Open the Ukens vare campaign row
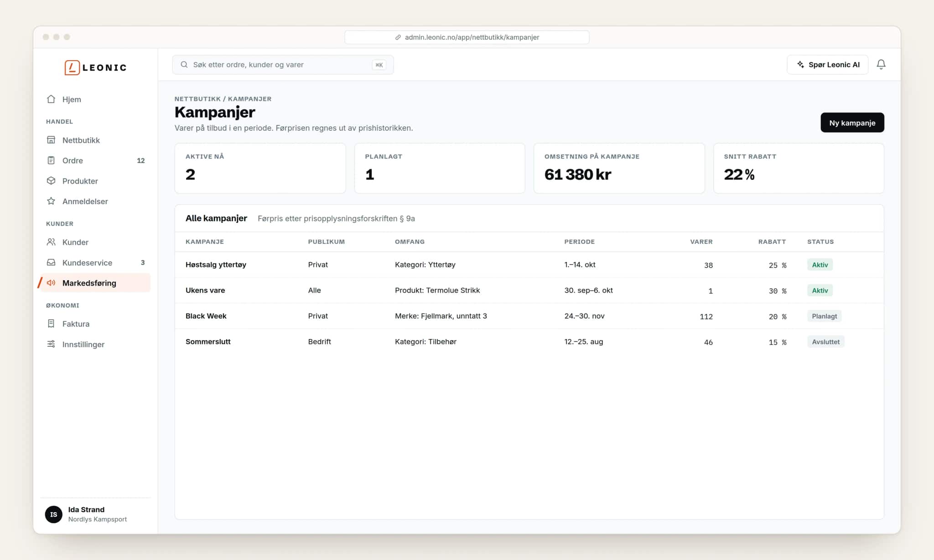Image resolution: width=934 pixels, height=560 pixels. pyautogui.click(x=529, y=290)
